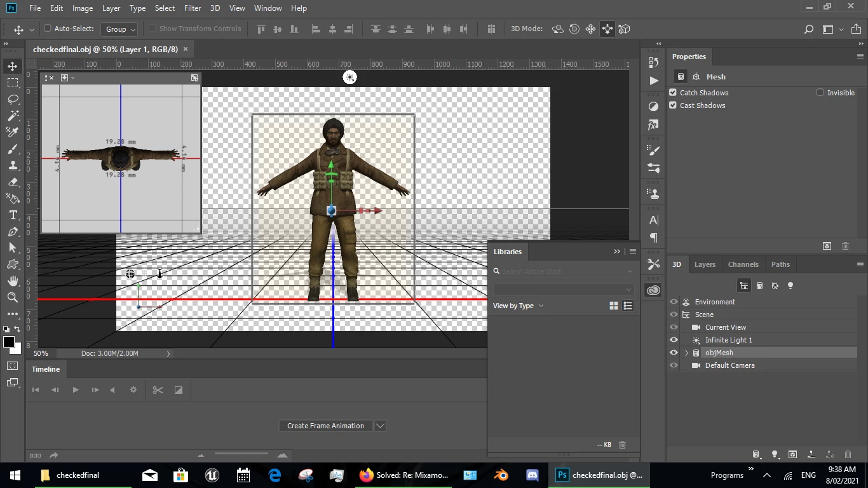Screen dimensions: 868x488
Task: Select the Lasso tool
Action: click(x=13, y=99)
